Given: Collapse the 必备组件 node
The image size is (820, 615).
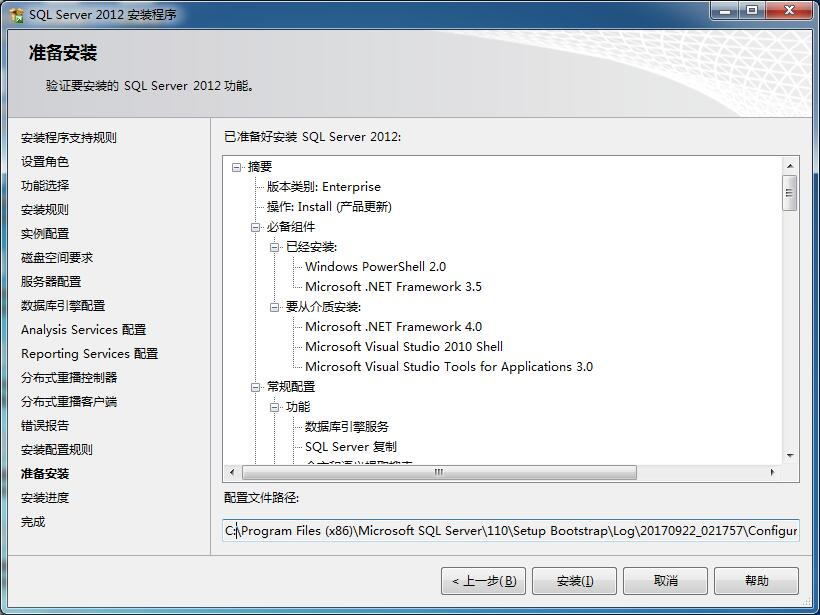Looking at the screenshot, I should [256, 227].
